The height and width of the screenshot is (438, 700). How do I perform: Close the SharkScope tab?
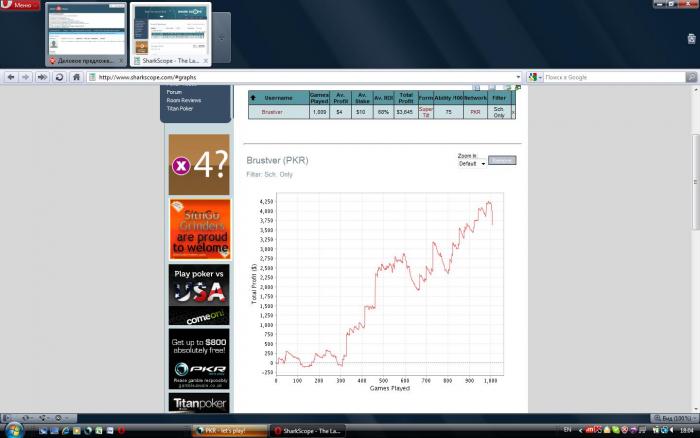pos(206,61)
